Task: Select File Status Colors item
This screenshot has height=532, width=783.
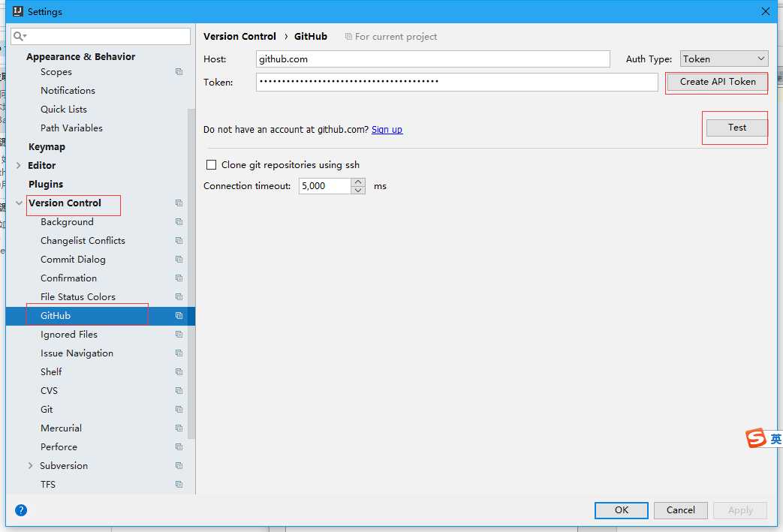Action: (78, 297)
